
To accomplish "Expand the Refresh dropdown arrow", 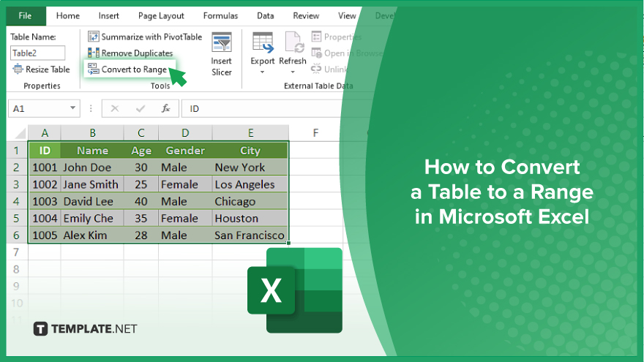I will point(293,72).
